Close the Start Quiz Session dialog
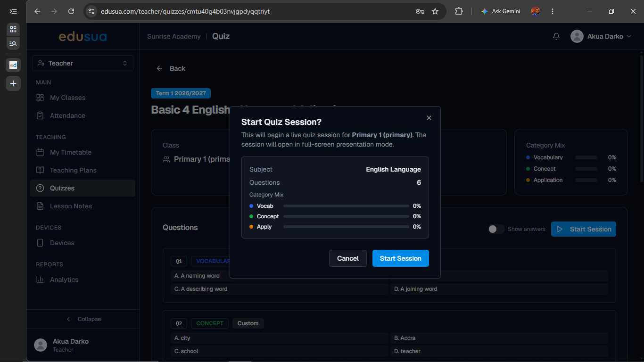Screen dimensions: 644x362 (x=429, y=118)
